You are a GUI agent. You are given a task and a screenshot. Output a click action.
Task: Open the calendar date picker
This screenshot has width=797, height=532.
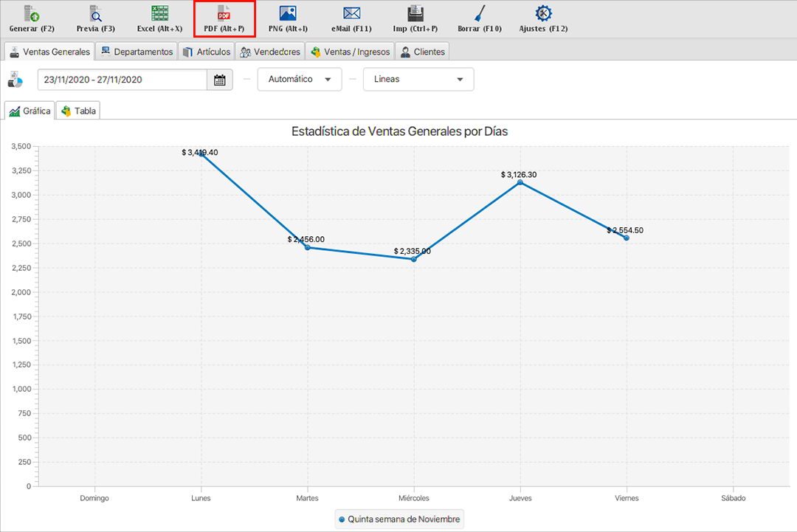[220, 80]
